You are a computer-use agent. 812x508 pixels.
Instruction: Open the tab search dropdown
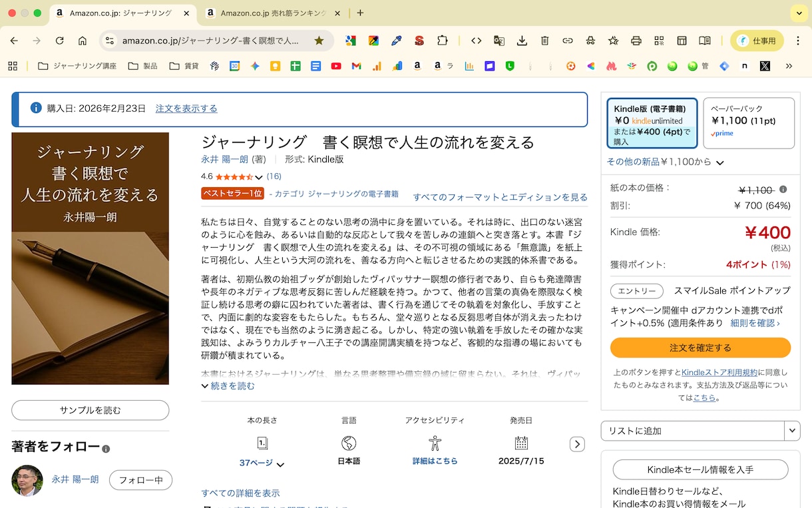[x=798, y=13]
